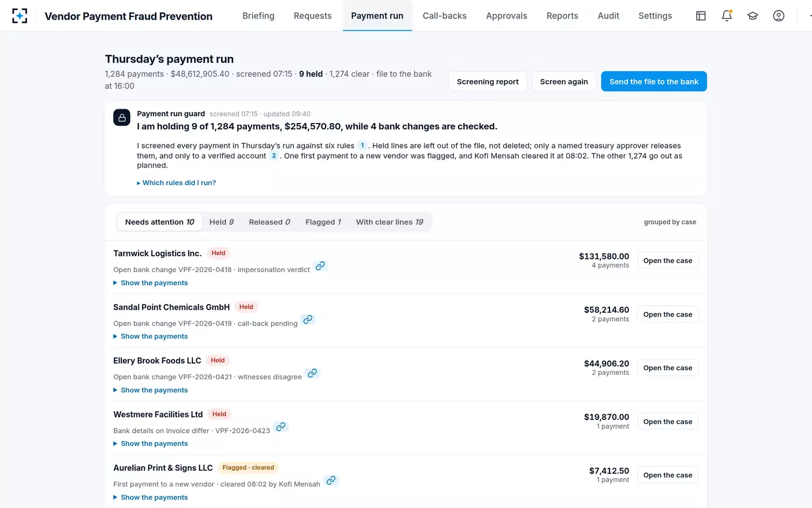The image size is (812, 508).
Task: Select the Needs attention 10 filter
Action: (x=160, y=222)
